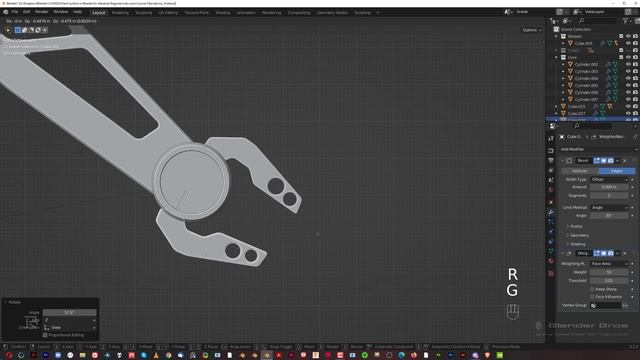Open the Texture properties tab
This screenshot has width=640, height=360.
click(551, 273)
